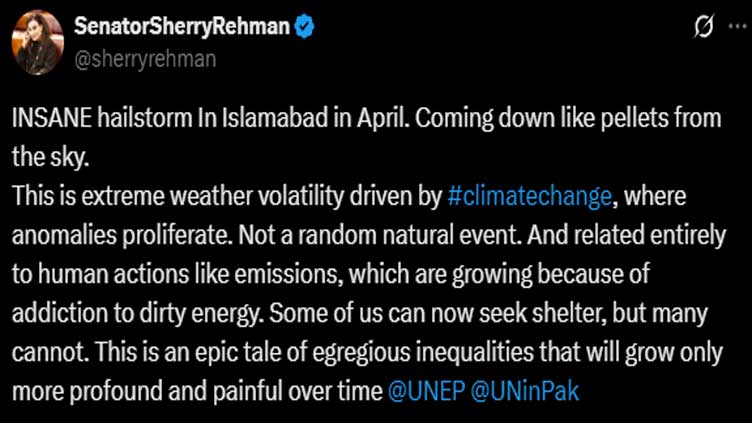
Task: Open the Grok explain-post icon
Action: pos(704,26)
